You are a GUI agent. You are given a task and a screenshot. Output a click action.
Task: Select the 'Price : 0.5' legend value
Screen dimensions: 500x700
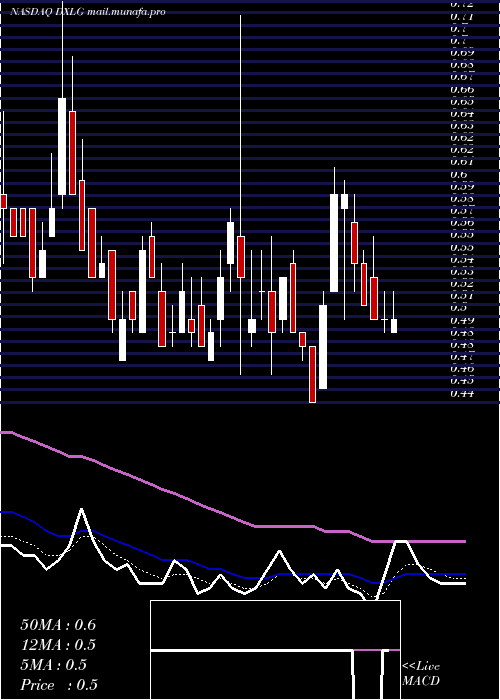pyautogui.click(x=59, y=685)
